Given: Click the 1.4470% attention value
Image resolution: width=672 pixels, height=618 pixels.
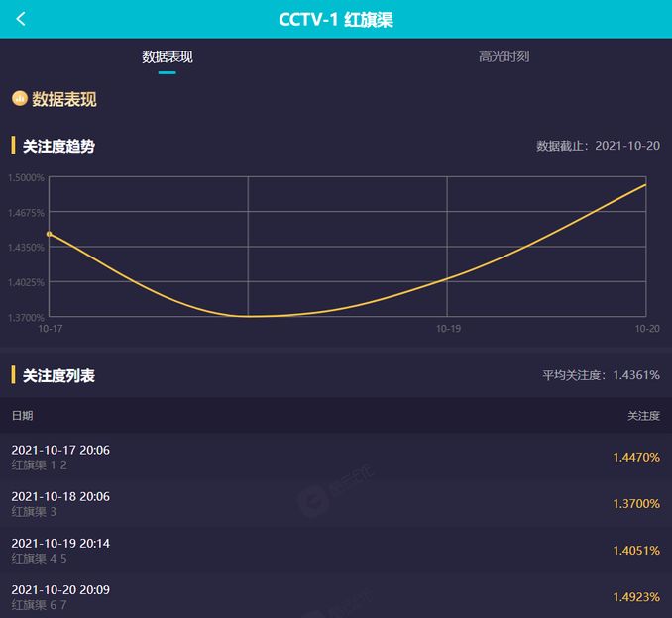Looking at the screenshot, I should [636, 457].
